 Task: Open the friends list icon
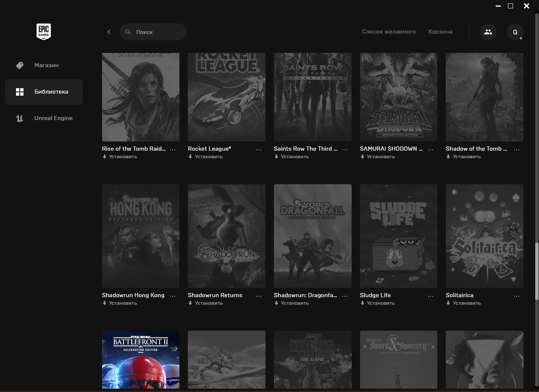(488, 32)
